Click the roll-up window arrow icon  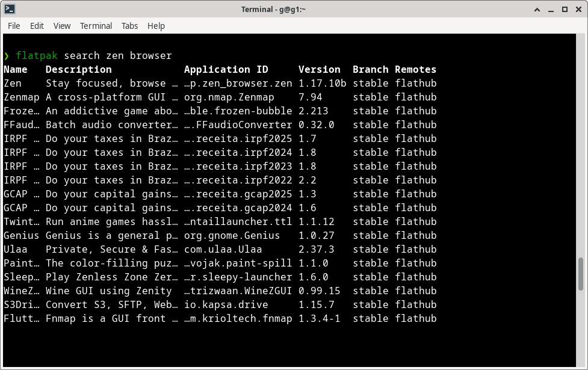pos(537,10)
